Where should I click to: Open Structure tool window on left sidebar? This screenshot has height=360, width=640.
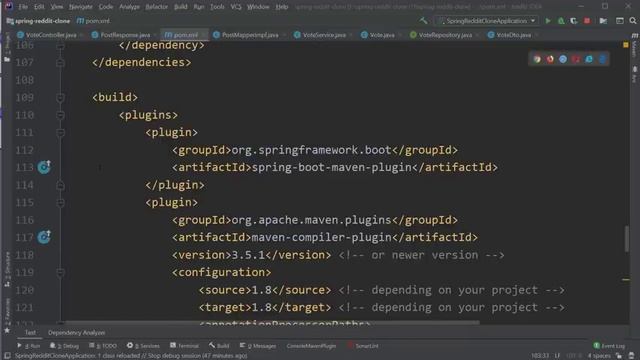pyautogui.click(x=7, y=269)
